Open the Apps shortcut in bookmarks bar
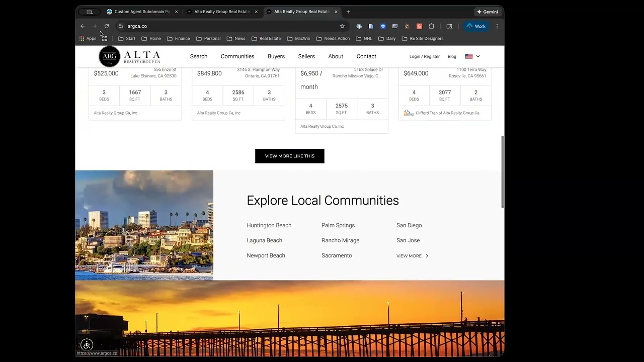Screen dimensions: 644x362 [x=88, y=38]
